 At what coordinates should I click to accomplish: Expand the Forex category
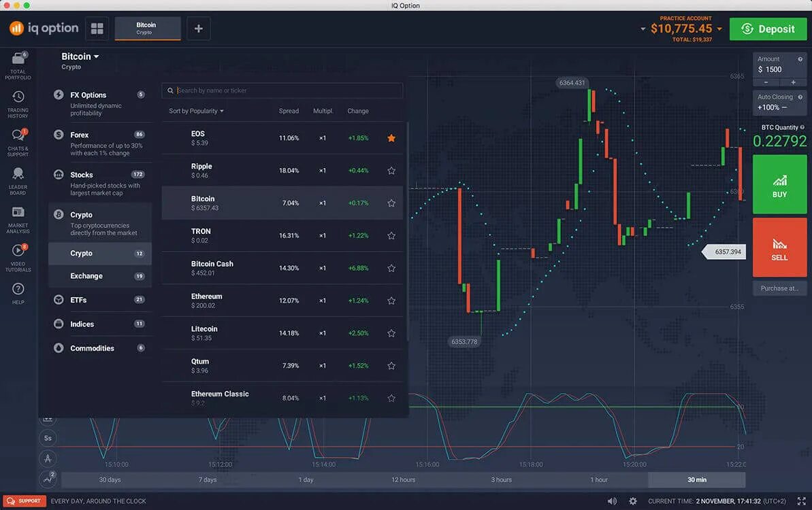click(x=99, y=143)
